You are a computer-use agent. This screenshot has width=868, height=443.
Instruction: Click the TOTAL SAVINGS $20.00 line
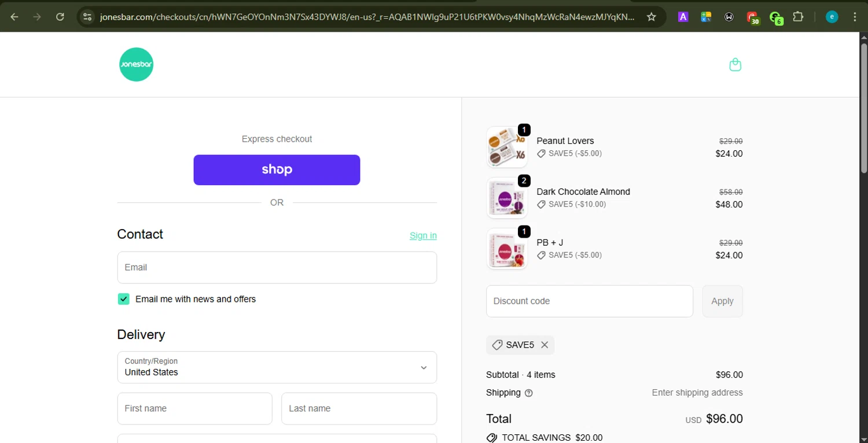[545, 438]
